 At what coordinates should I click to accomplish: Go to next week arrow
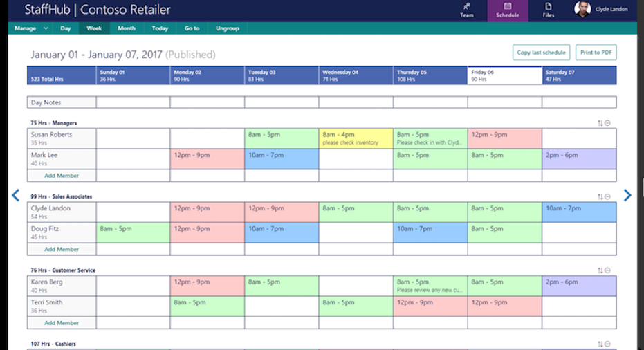[627, 195]
